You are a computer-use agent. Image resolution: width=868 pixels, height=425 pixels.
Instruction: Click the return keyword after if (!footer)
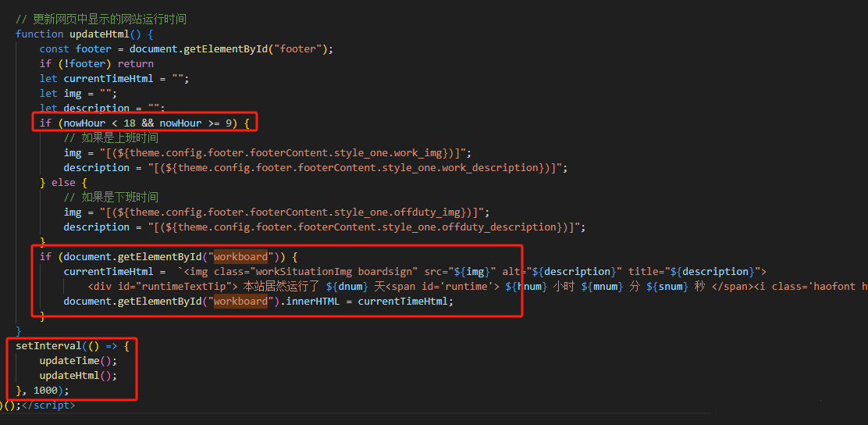[136, 63]
